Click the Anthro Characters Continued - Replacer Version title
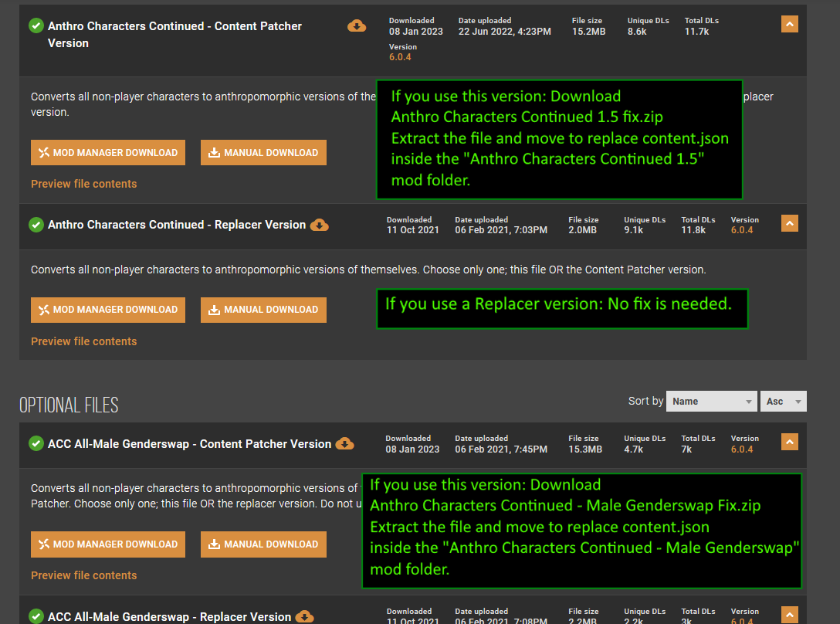The image size is (840, 624). (x=177, y=225)
